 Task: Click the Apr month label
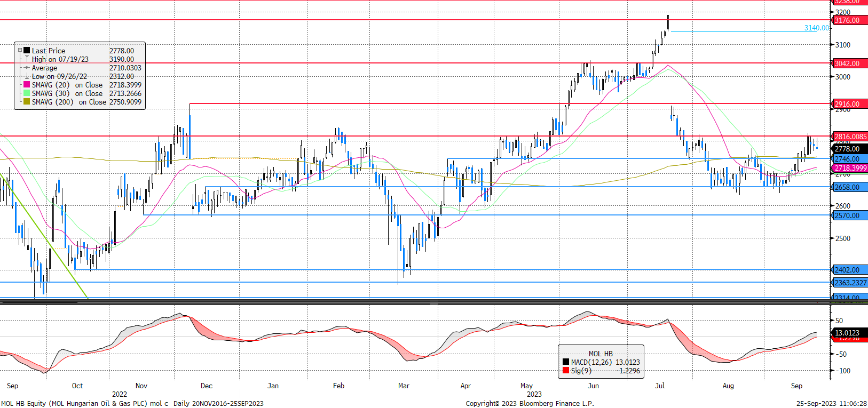click(x=465, y=386)
